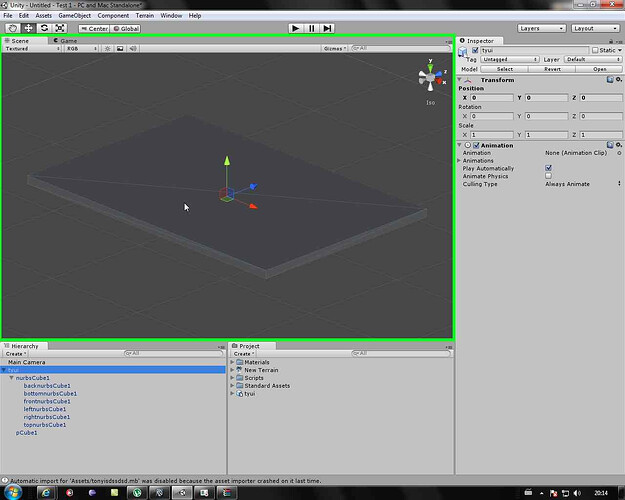Click the green Y-axis move handle arrow

pyautogui.click(x=227, y=160)
